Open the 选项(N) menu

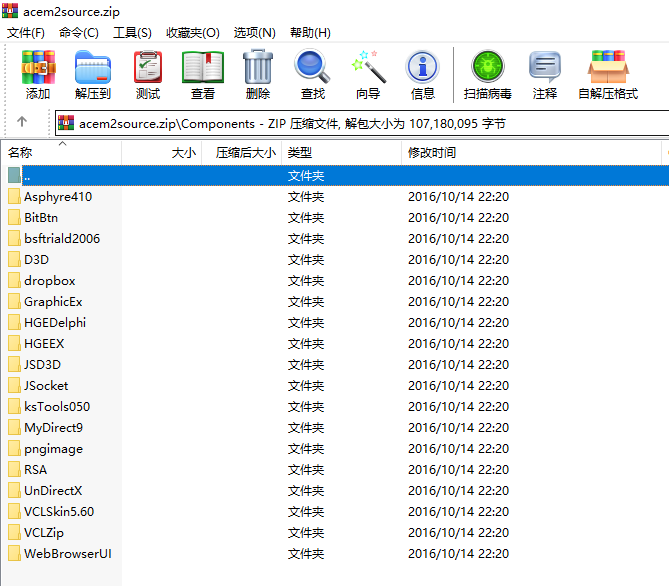tap(255, 32)
